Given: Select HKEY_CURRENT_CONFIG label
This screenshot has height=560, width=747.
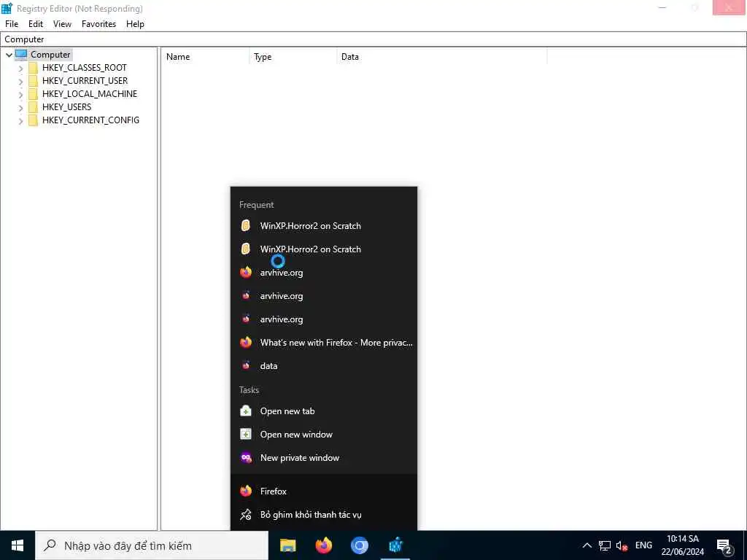Looking at the screenshot, I should 90,120.
